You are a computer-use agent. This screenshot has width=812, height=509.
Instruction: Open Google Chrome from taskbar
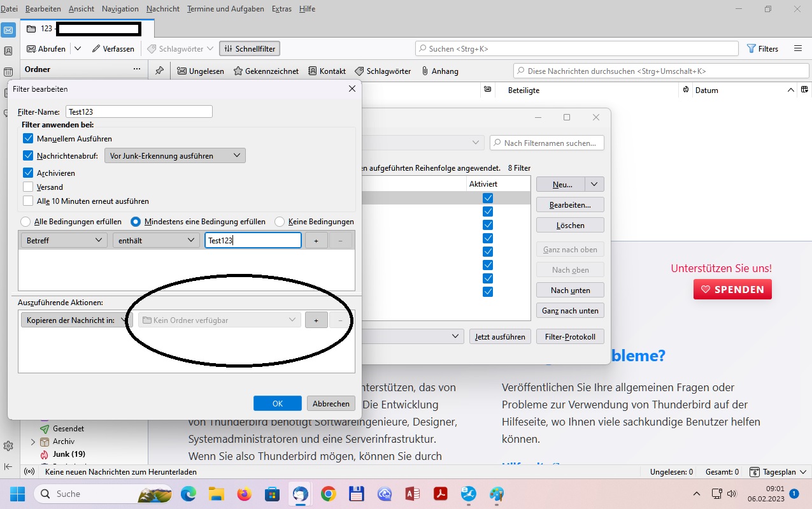329,494
